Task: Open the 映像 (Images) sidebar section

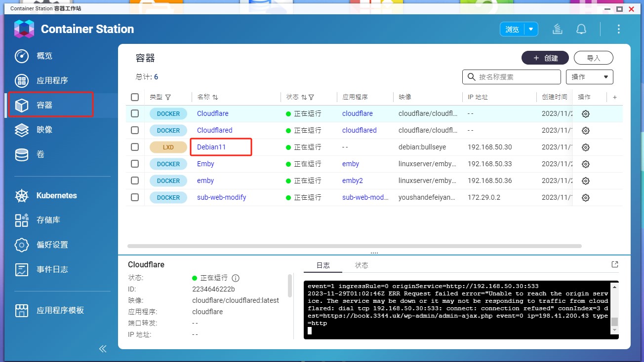Action: point(43,130)
